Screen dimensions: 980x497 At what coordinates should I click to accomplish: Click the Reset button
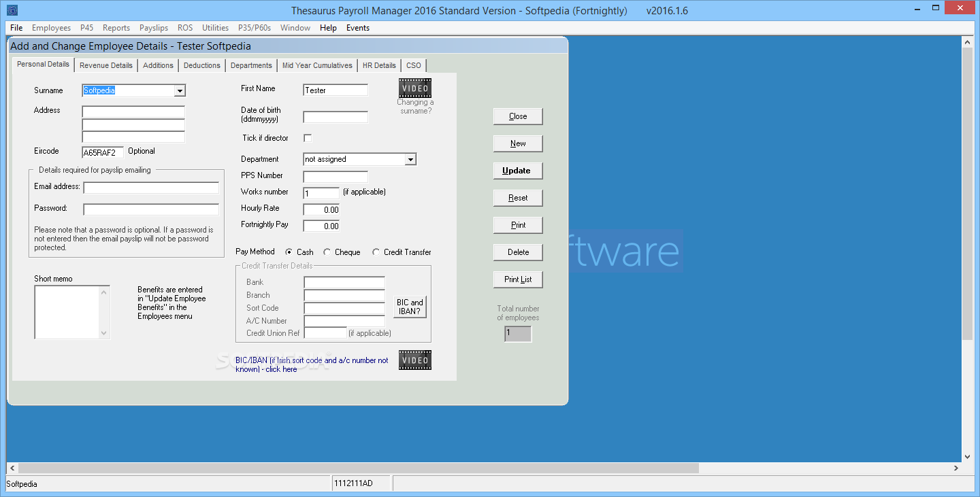tap(518, 198)
